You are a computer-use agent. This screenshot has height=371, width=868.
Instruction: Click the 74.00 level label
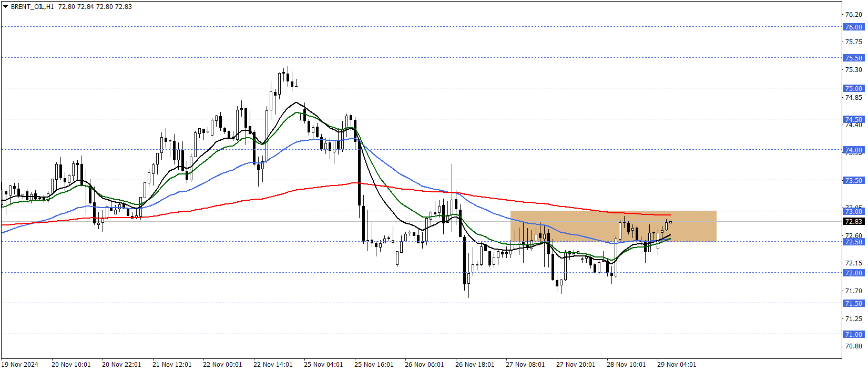point(853,150)
